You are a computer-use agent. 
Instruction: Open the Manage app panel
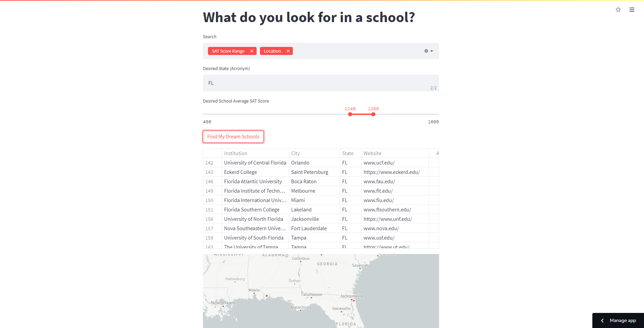point(618,320)
